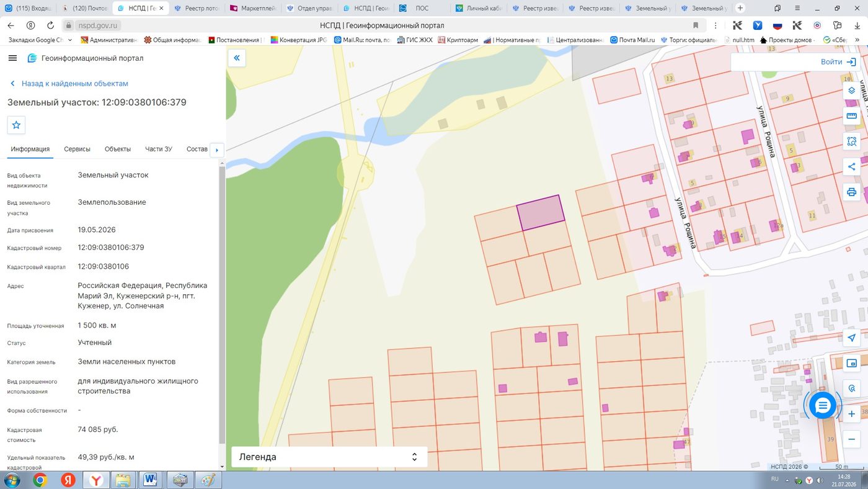
Task: Switch to the Информация tab
Action: coord(30,149)
